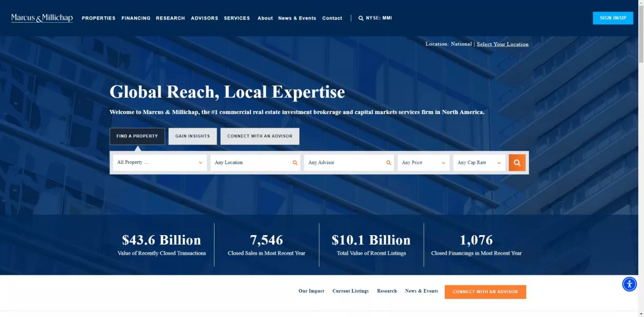644x317 pixels.
Task: Open the Contact page
Action: tap(332, 18)
